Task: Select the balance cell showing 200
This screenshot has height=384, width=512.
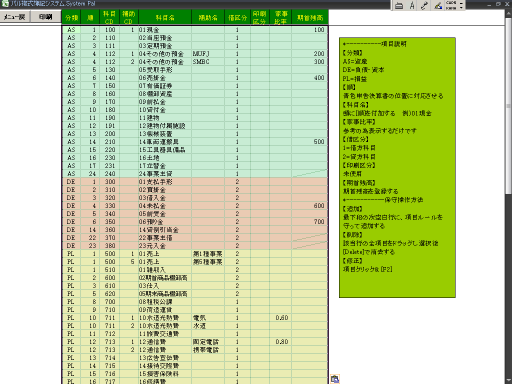Action: click(x=310, y=54)
